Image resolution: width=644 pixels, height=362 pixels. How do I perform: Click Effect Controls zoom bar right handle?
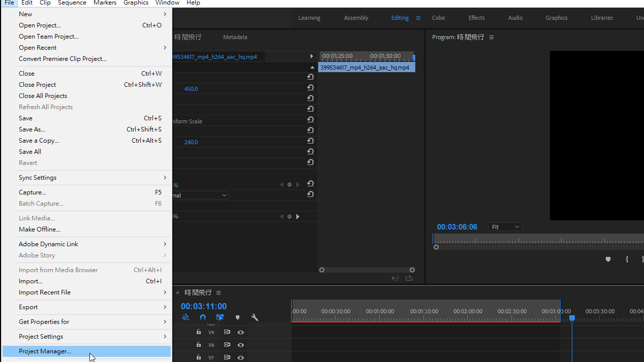(x=412, y=270)
